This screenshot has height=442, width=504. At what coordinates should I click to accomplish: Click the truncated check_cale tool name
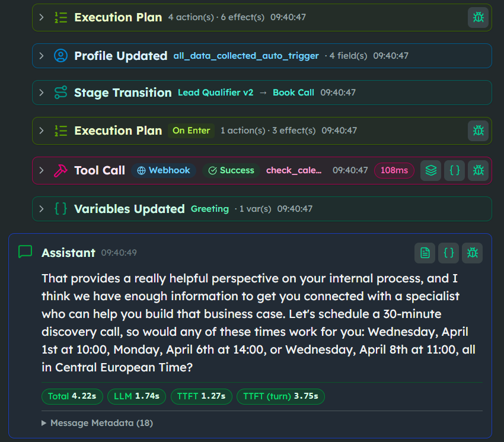[x=295, y=170]
